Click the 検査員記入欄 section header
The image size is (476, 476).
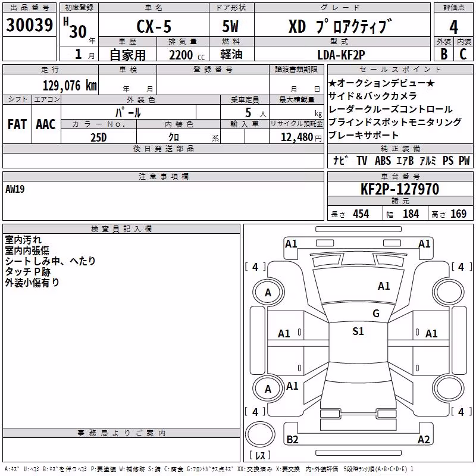[x=121, y=229]
